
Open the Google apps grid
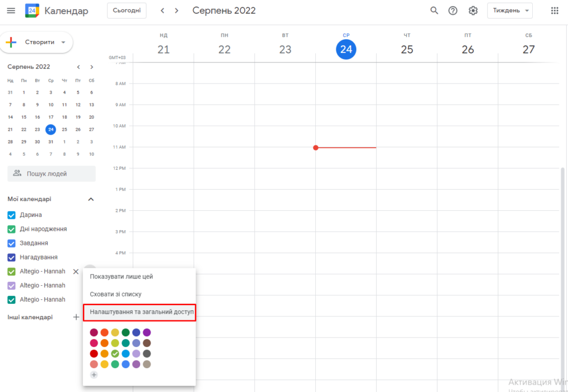point(554,10)
